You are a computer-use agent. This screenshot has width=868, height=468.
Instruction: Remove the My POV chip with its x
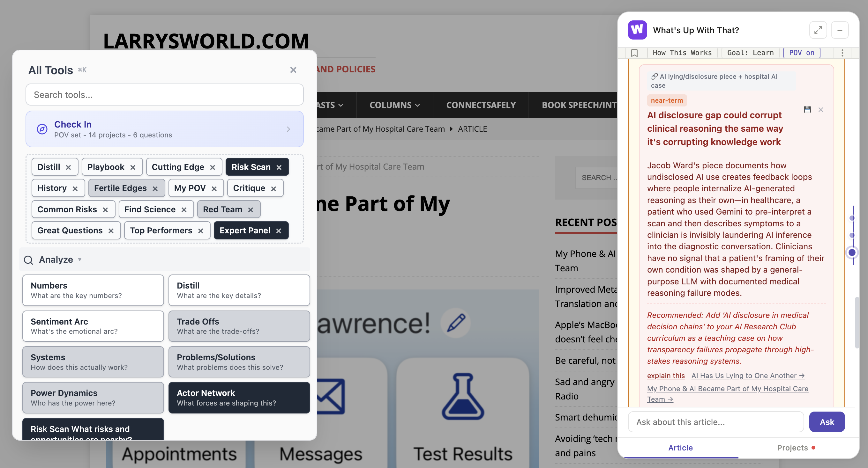(214, 188)
